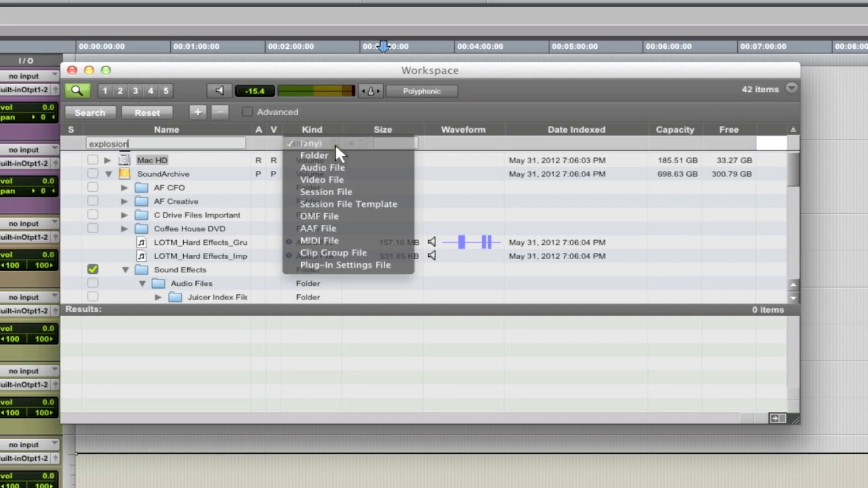Click the Mac HD drive icon
The width and height of the screenshot is (868, 488).
pos(124,160)
